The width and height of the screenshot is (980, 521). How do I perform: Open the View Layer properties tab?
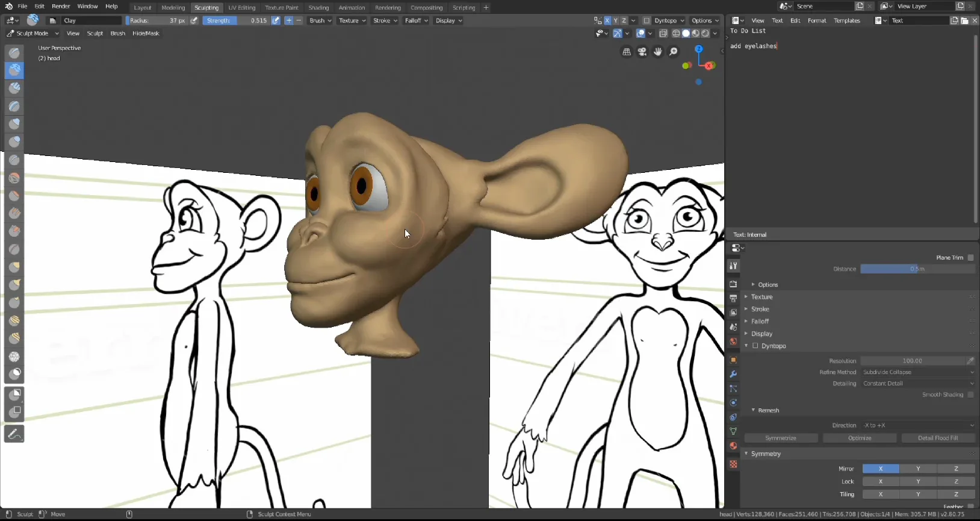[x=733, y=313]
